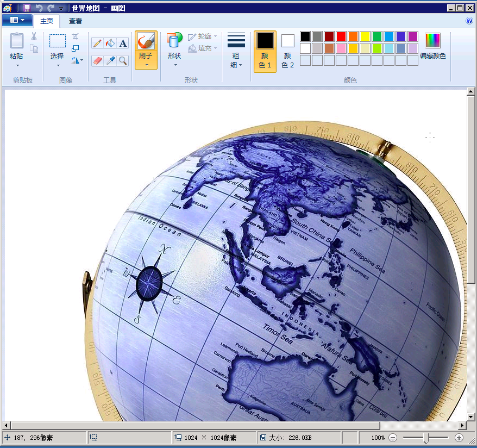
Task: Select Color 2 (颜色 2) button
Action: click(x=287, y=51)
